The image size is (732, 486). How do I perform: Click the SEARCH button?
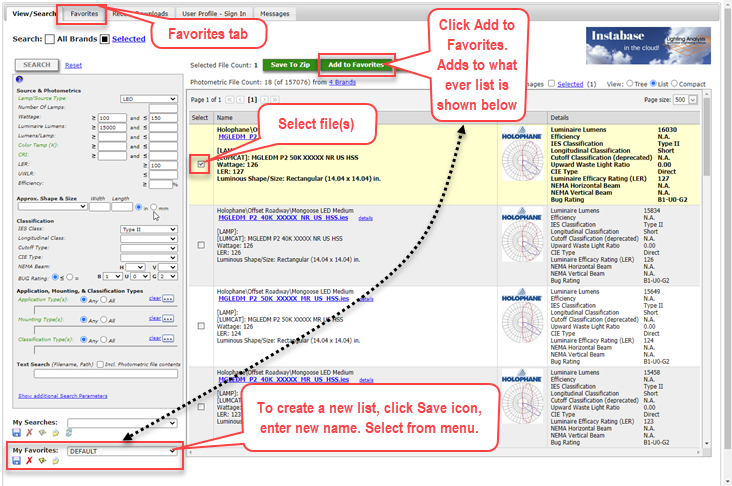37,65
